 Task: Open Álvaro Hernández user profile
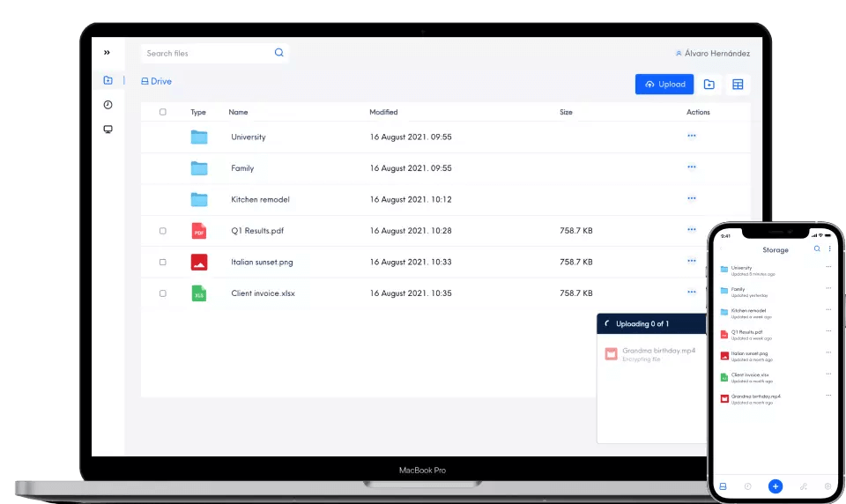click(x=712, y=54)
